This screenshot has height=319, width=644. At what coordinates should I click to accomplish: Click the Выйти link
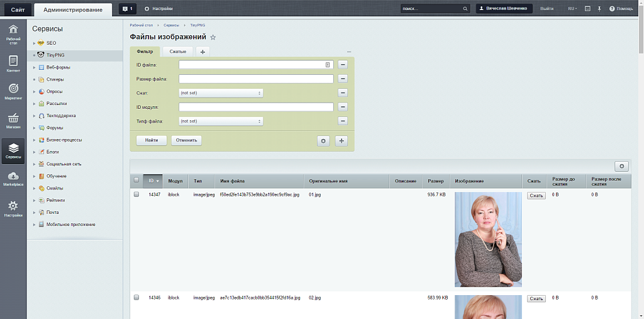pos(547,9)
